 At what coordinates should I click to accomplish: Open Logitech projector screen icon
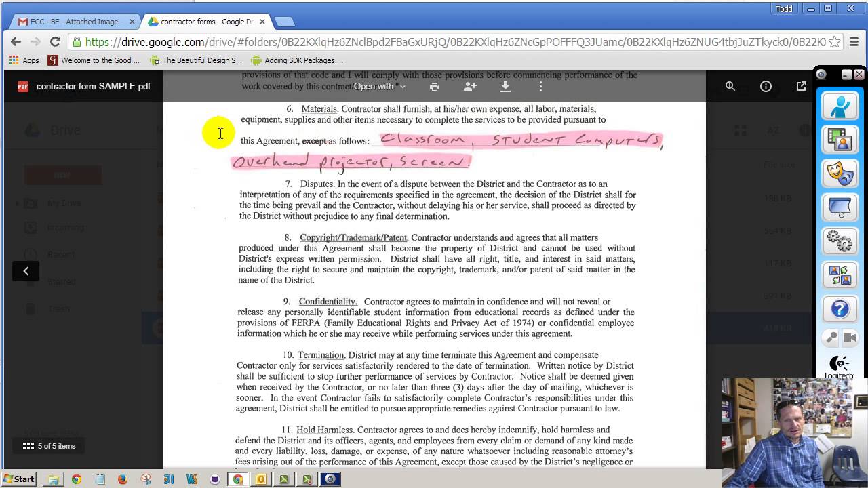click(840, 208)
